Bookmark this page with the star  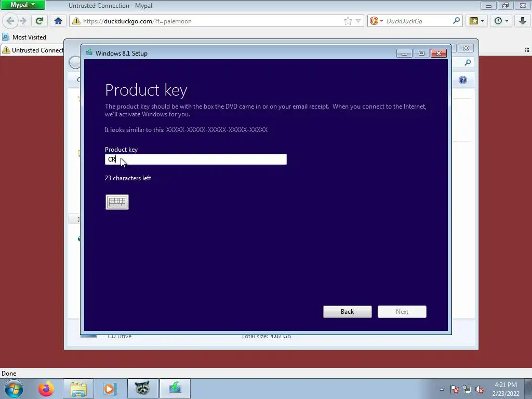point(348,21)
